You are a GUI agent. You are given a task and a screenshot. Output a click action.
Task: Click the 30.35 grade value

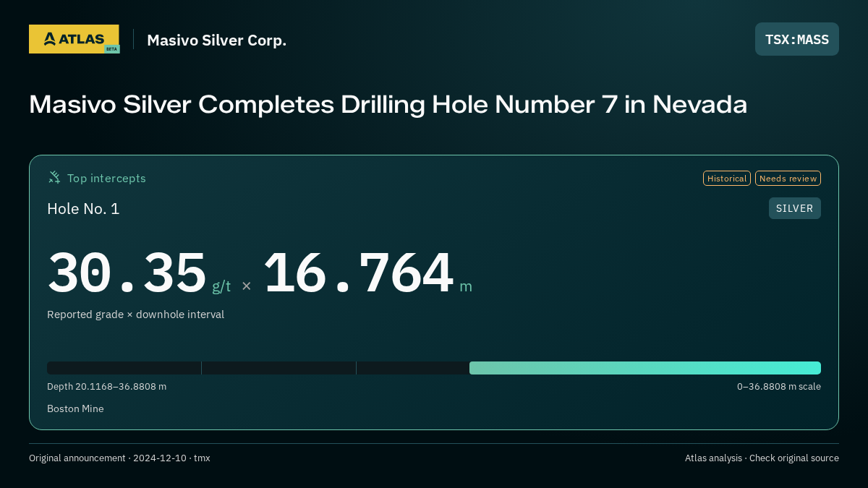[x=127, y=273]
